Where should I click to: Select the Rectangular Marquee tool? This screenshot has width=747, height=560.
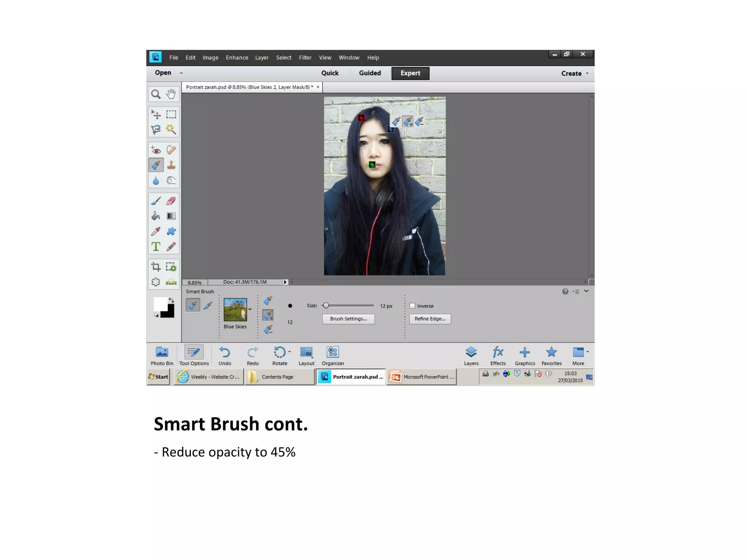coord(171,114)
